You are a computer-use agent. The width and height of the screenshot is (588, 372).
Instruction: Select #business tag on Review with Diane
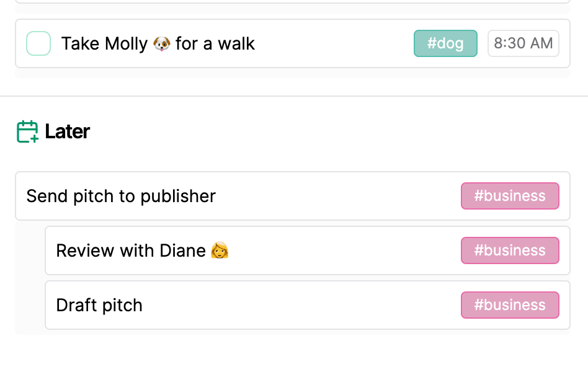coord(510,250)
